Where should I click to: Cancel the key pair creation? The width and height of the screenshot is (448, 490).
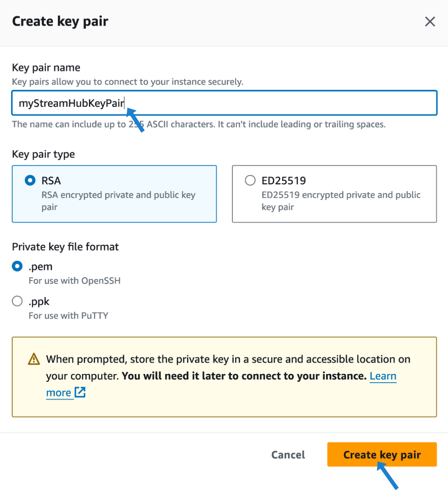point(288,455)
